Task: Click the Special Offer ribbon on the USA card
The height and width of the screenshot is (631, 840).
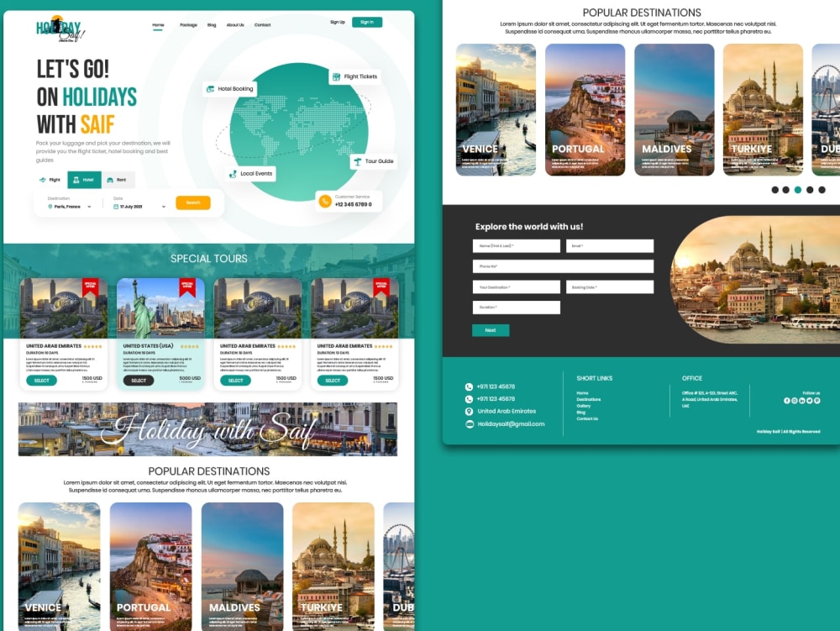Action: (x=187, y=287)
